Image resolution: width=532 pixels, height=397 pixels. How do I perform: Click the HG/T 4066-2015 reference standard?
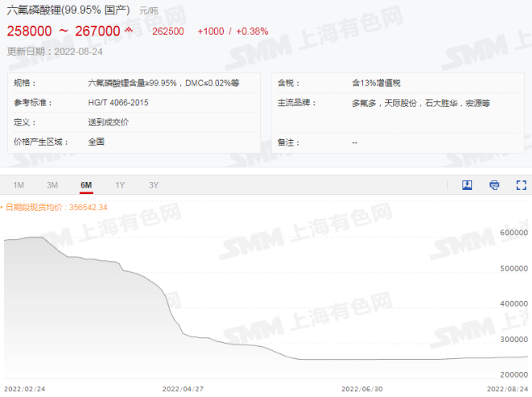click(118, 103)
